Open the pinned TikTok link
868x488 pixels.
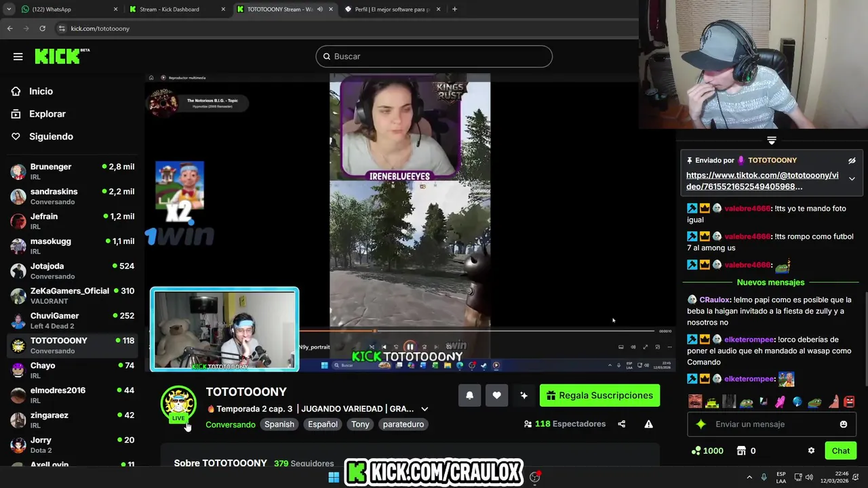pos(762,180)
